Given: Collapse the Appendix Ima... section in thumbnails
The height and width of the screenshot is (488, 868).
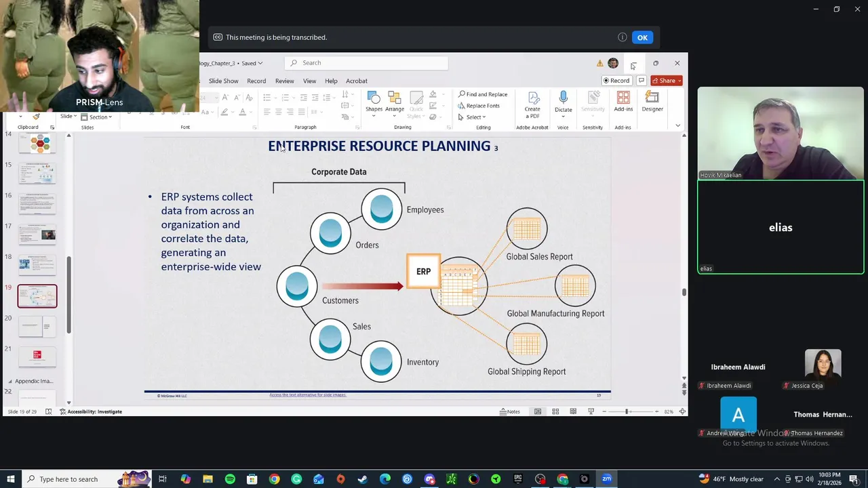Looking at the screenshot, I should tap(9, 381).
